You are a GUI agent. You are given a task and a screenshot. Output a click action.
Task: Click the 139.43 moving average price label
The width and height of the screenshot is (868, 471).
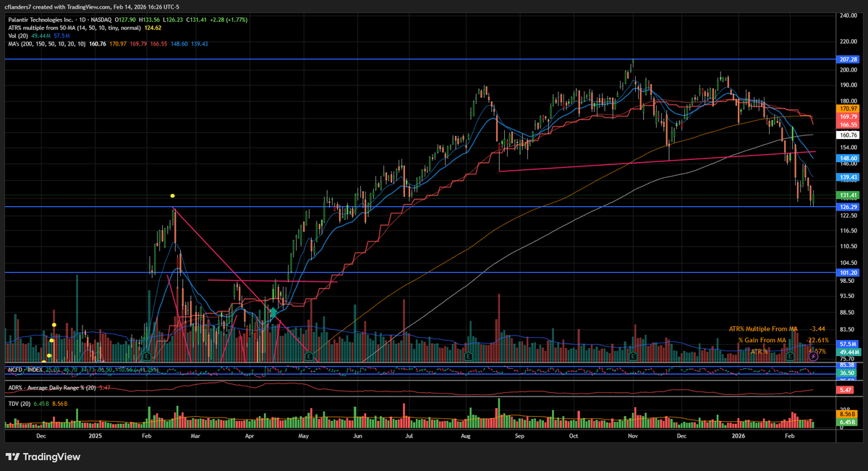(x=846, y=177)
